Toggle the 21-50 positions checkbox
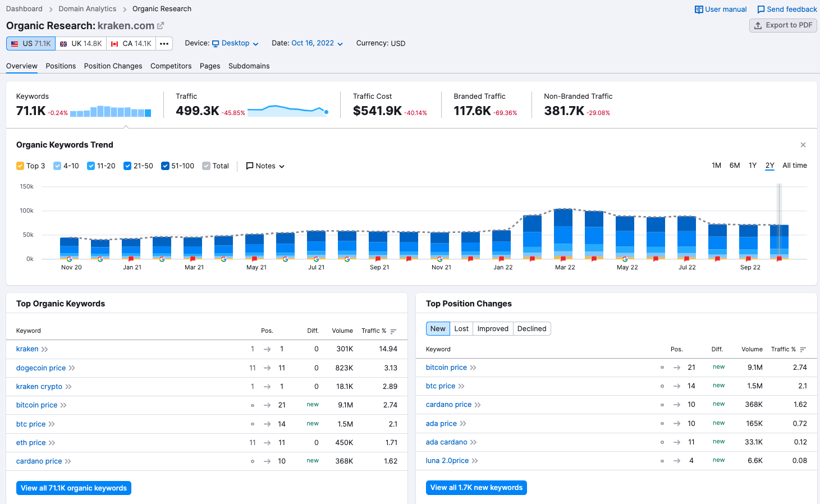 (x=127, y=166)
